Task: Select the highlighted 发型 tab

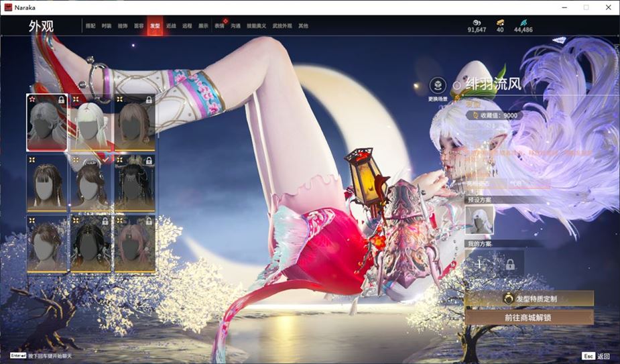Action: [x=155, y=25]
